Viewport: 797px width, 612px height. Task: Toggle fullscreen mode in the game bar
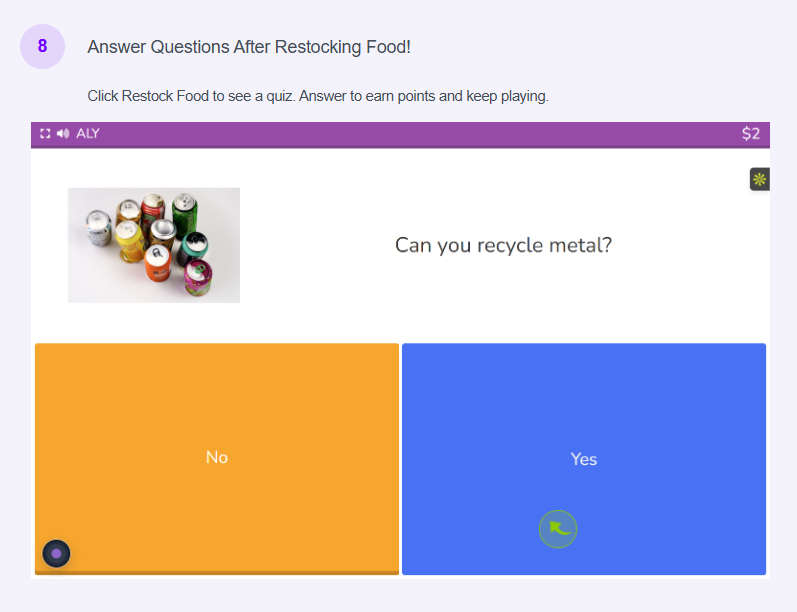click(45, 133)
